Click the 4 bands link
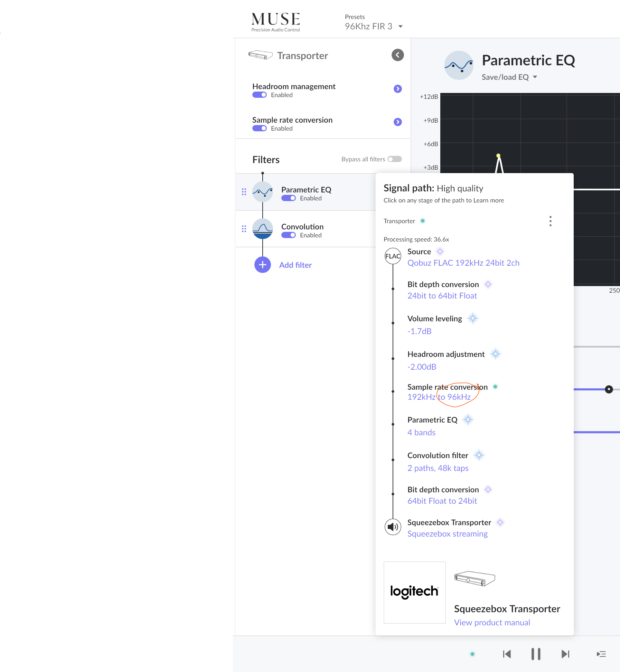620x672 pixels. (x=421, y=433)
